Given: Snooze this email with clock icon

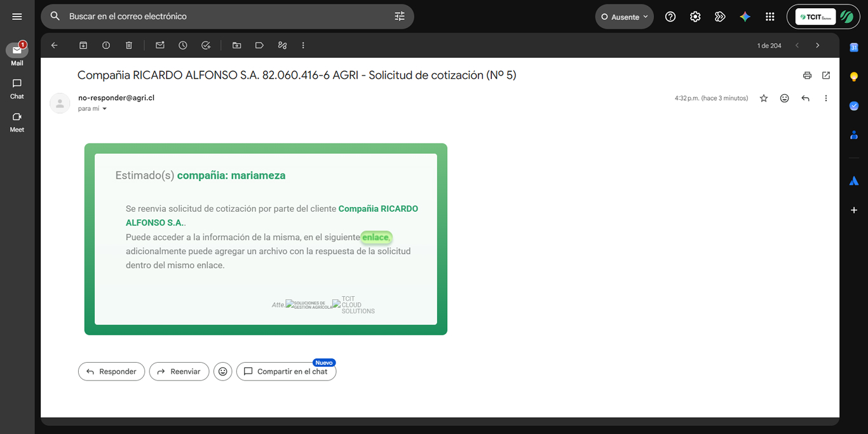Looking at the screenshot, I should (183, 45).
